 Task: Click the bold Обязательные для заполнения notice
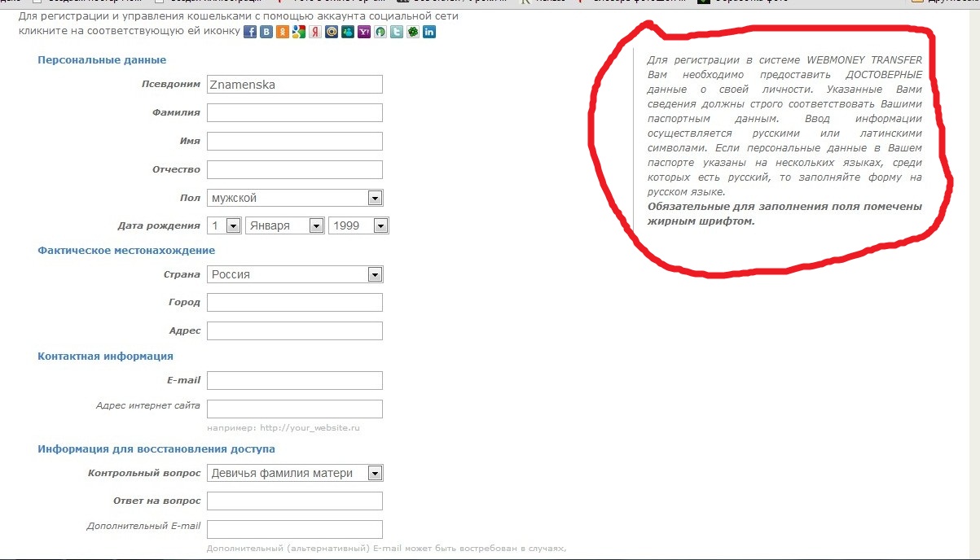point(784,213)
